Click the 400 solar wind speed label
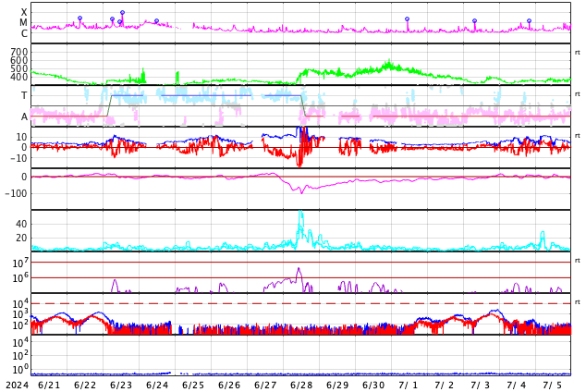This screenshot has width=586, height=392. [x=19, y=77]
